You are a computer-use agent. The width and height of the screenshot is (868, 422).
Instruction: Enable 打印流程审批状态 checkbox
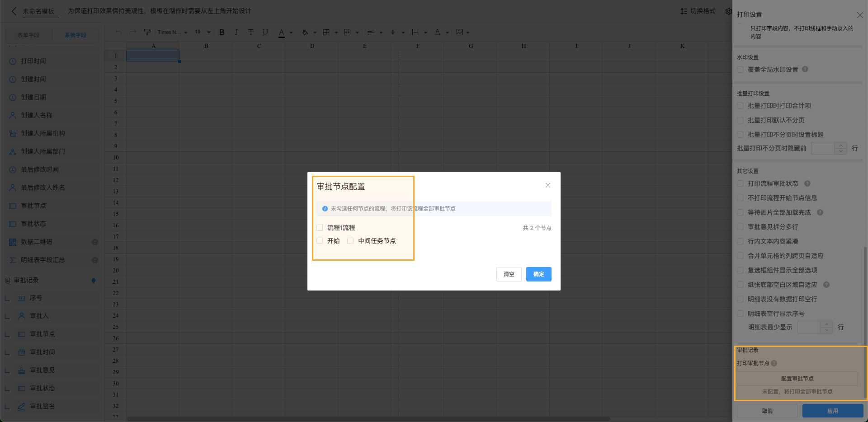point(740,183)
